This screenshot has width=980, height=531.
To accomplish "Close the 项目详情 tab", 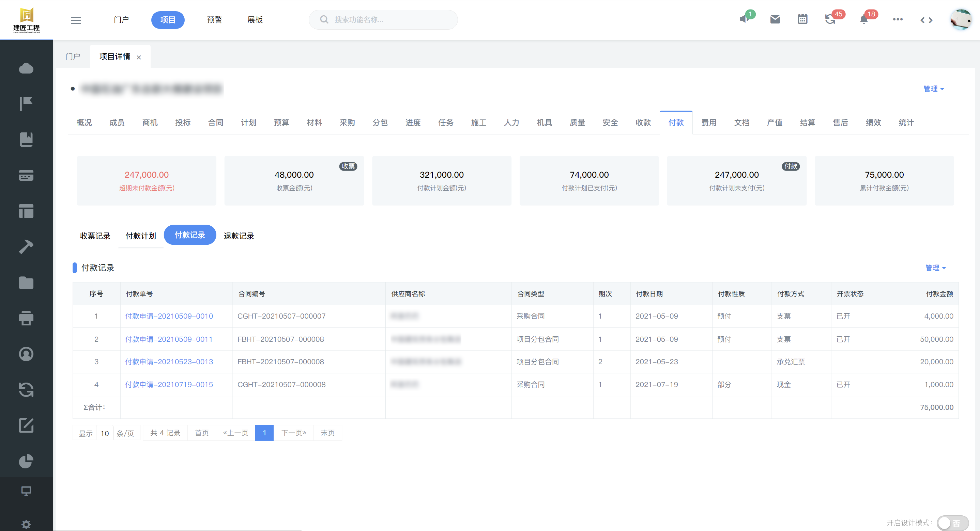I will (139, 58).
